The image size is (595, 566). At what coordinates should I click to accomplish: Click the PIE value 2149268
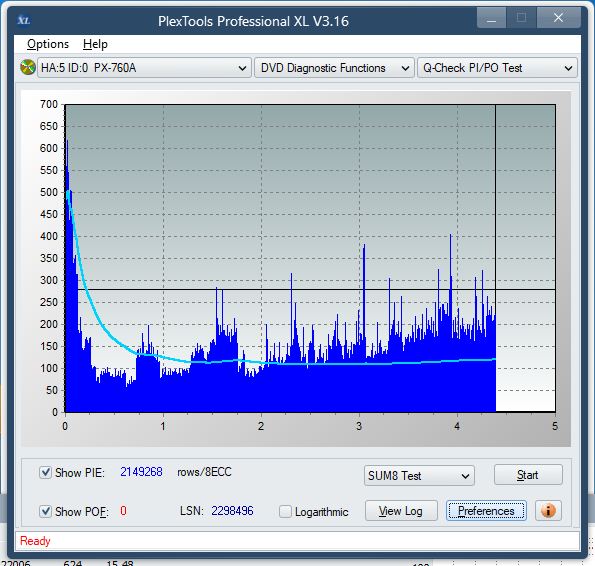[142, 472]
